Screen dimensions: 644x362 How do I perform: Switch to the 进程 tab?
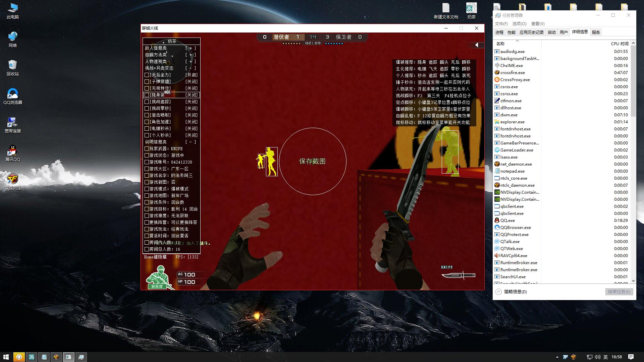click(x=499, y=32)
